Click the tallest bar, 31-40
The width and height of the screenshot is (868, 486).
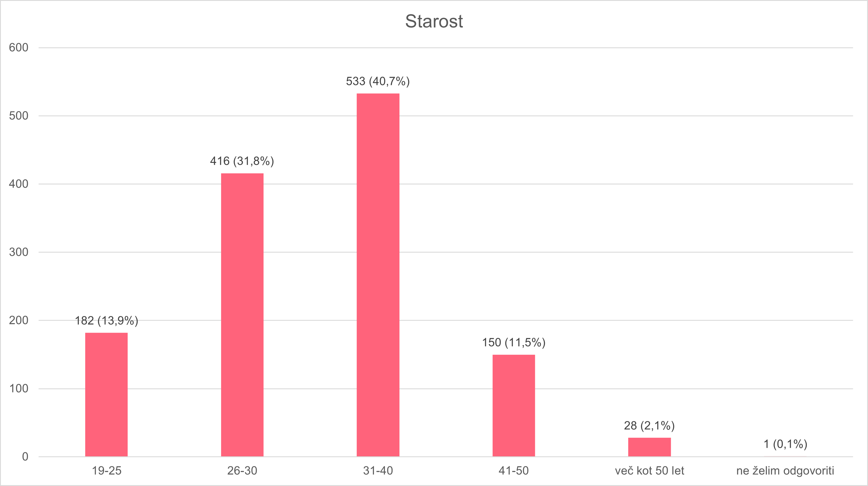click(x=378, y=275)
